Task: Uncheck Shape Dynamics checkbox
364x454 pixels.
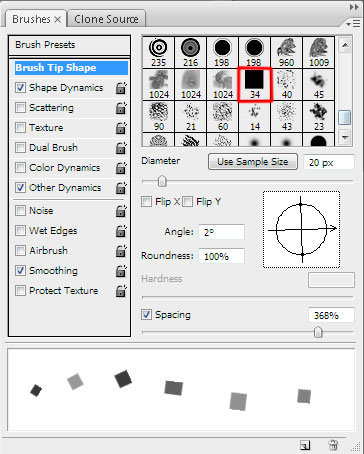Action: pos(21,88)
